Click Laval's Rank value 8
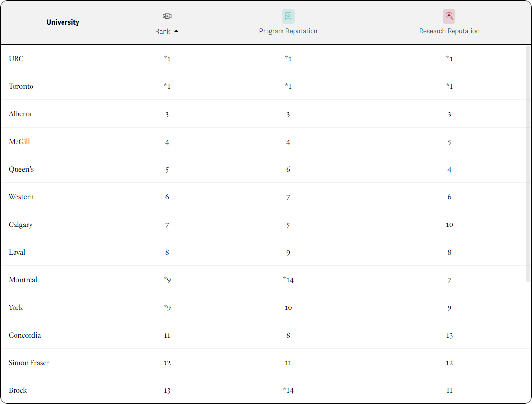 pyautogui.click(x=167, y=252)
